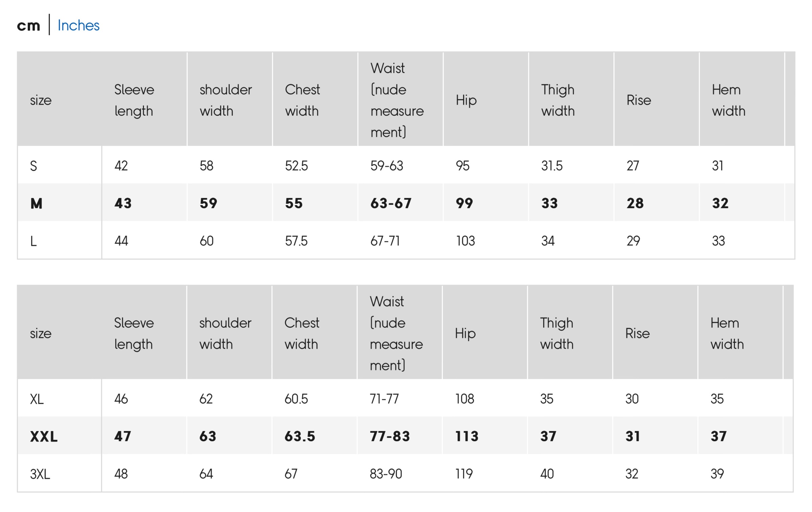
Task: Select the 3XL size row
Action: [x=40, y=474]
